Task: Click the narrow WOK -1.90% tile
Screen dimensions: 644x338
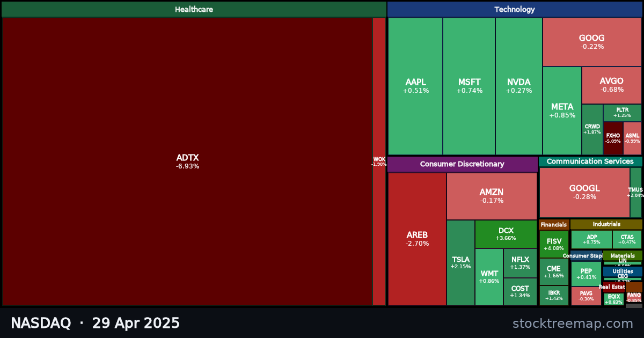Action: (x=379, y=161)
